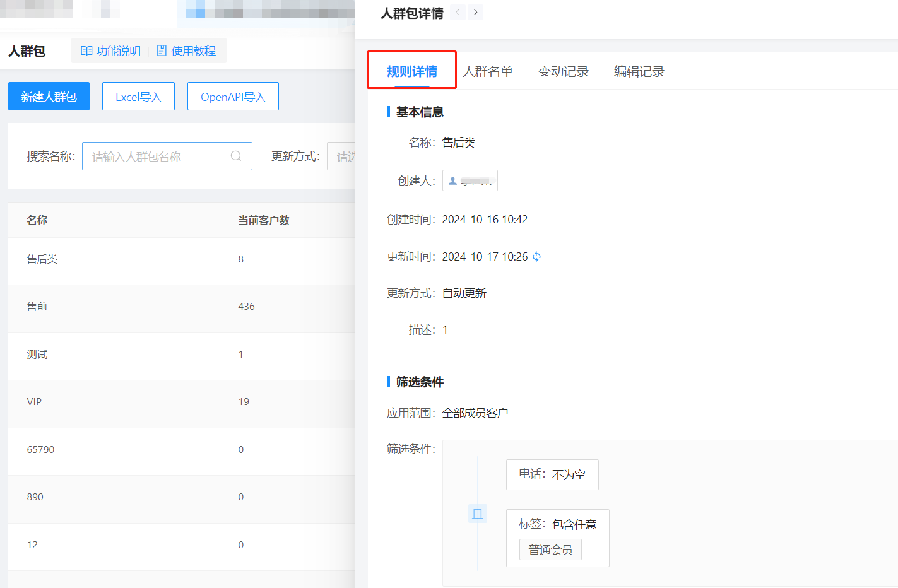The image size is (898, 588).
Task: Open the 功能说明 link
Action: point(111,51)
